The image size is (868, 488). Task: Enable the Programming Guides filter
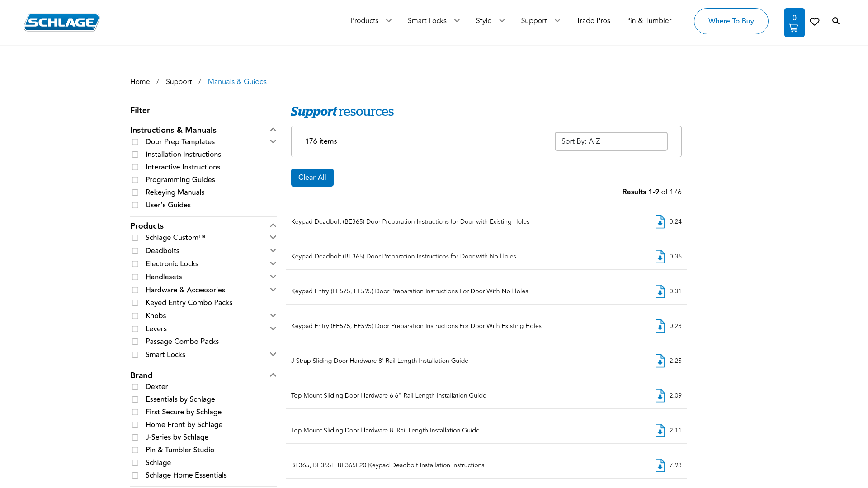tap(135, 180)
